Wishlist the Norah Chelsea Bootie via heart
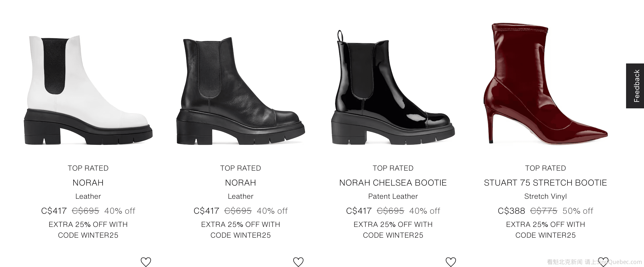 451,262
